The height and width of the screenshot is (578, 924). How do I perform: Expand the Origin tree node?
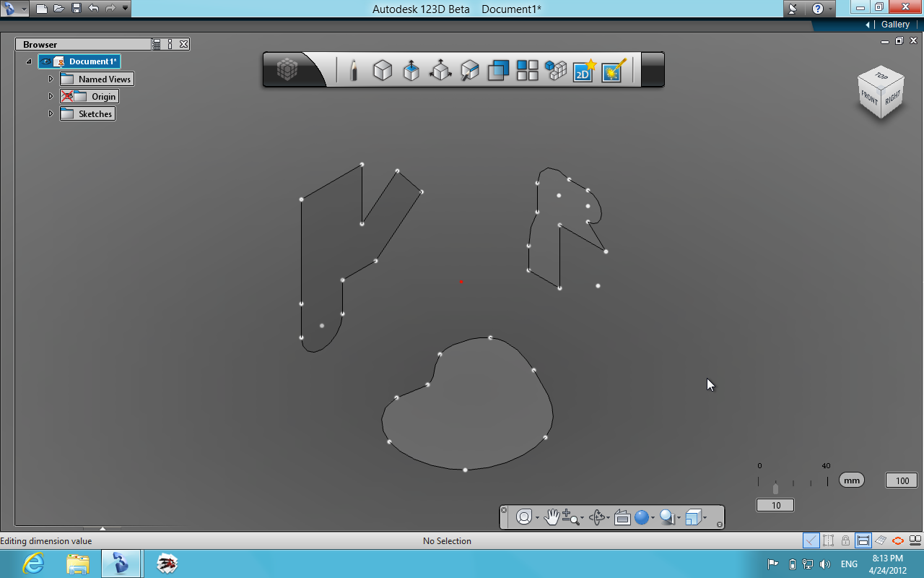pos(50,96)
